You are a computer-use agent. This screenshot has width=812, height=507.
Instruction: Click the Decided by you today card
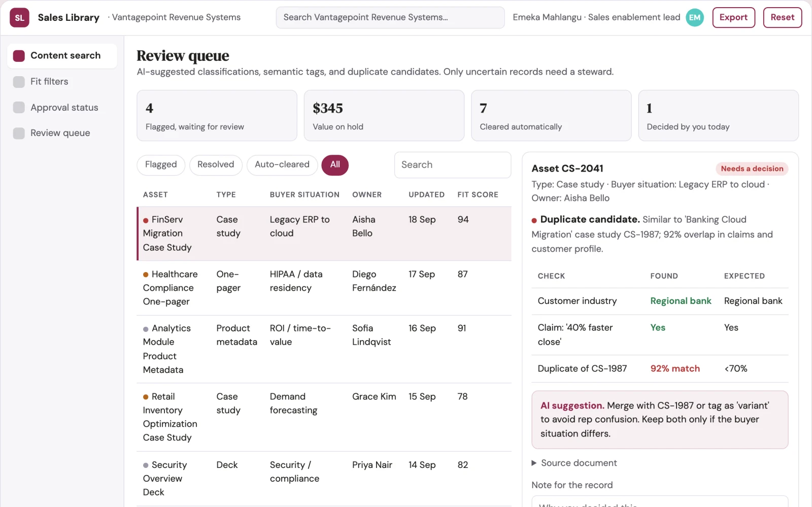(718, 116)
